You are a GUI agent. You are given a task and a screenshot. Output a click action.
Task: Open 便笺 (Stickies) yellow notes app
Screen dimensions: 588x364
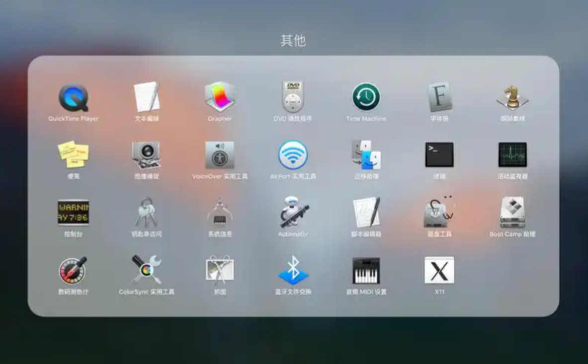(x=74, y=154)
